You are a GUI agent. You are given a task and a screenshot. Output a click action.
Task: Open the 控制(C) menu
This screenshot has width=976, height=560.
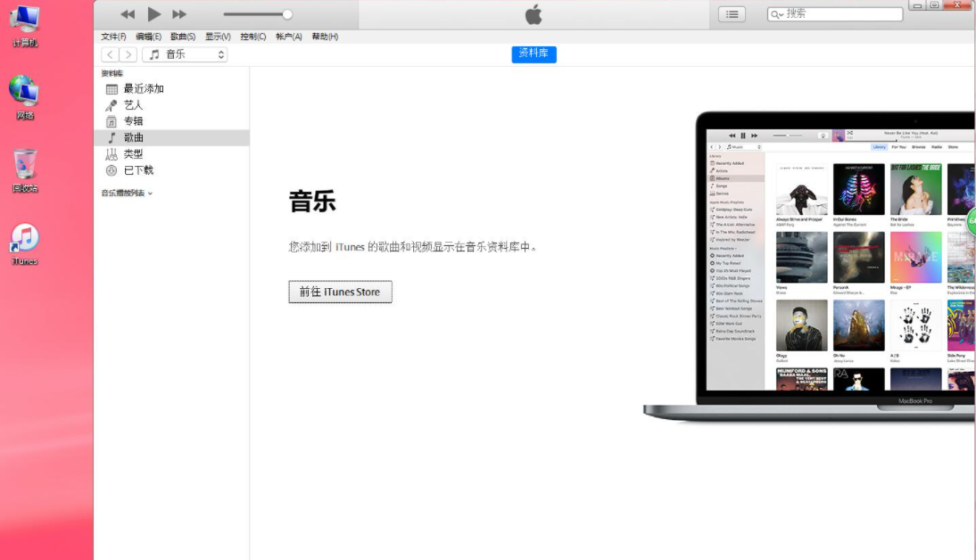pos(252,37)
